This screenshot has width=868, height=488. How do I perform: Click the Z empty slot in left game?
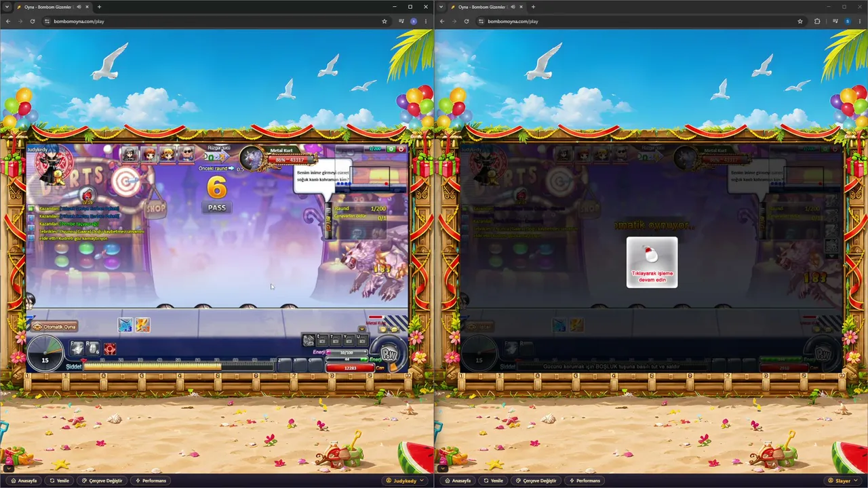tap(285, 365)
